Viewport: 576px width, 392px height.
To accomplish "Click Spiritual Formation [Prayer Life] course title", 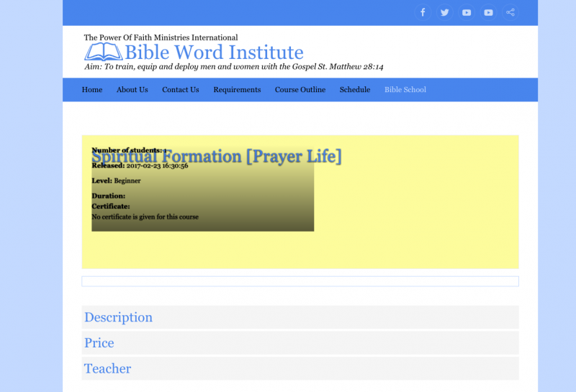I will click(217, 156).
